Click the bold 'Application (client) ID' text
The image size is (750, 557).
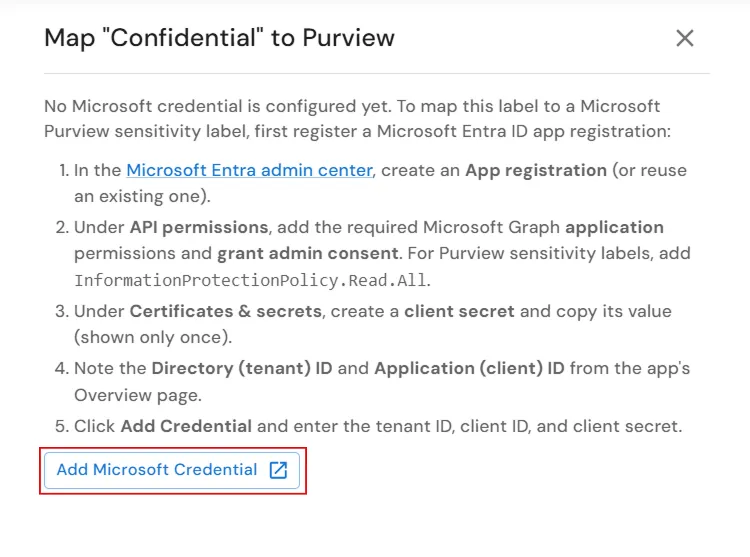coord(469,368)
